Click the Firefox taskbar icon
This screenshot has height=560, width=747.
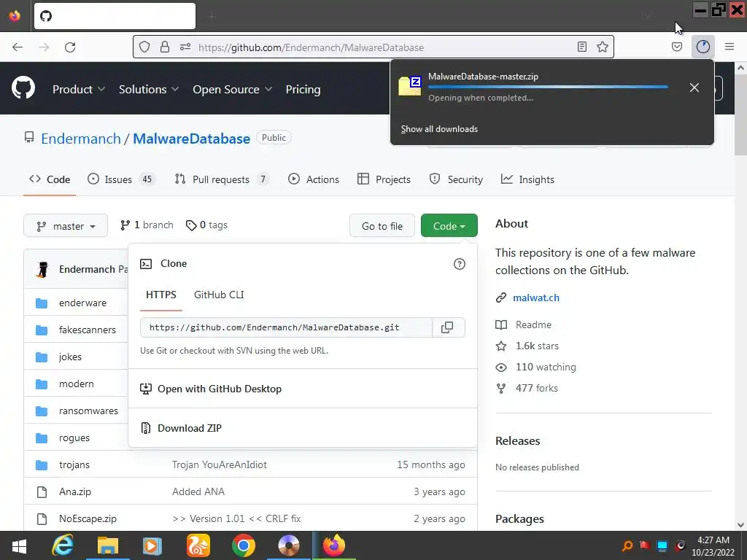[334, 545]
